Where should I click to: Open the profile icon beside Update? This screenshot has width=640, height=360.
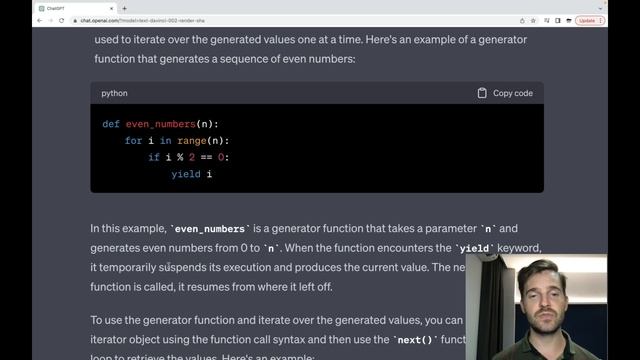(x=569, y=20)
